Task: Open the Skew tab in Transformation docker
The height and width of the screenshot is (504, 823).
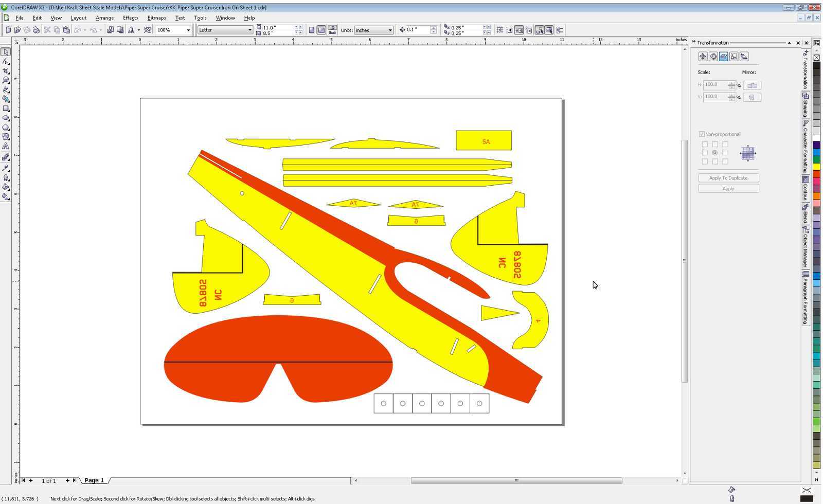Action: pos(744,57)
